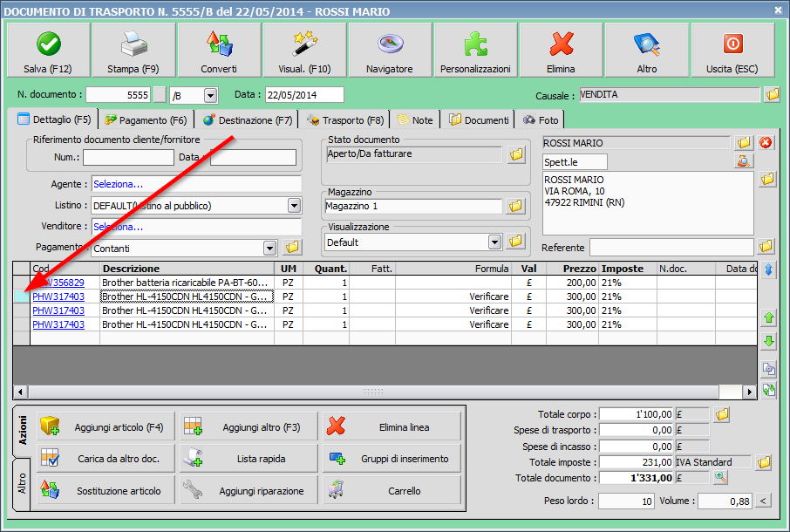The height and width of the screenshot is (532, 790).
Task: Click Aggiungi riparazione button
Action: pos(249,491)
